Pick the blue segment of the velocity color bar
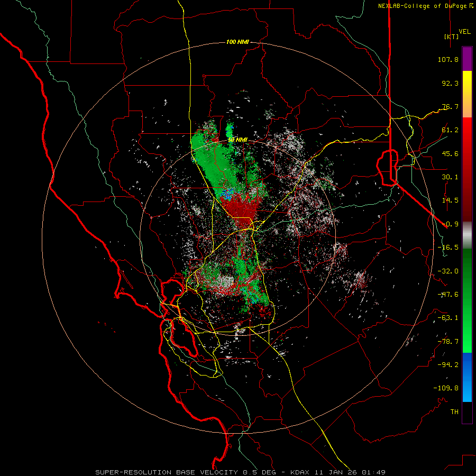The height and width of the screenshot is (476, 476). (467, 377)
